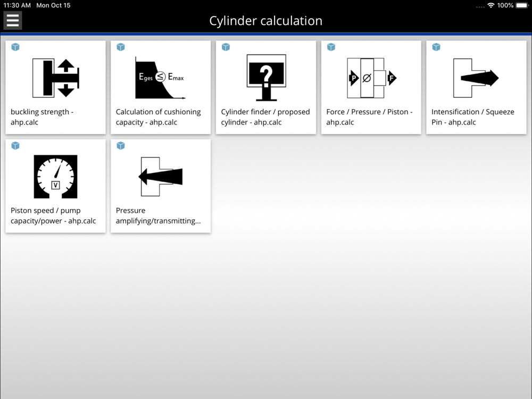Click the blue cube on buckling strength card
The width and height of the screenshot is (532, 399).
15,47
